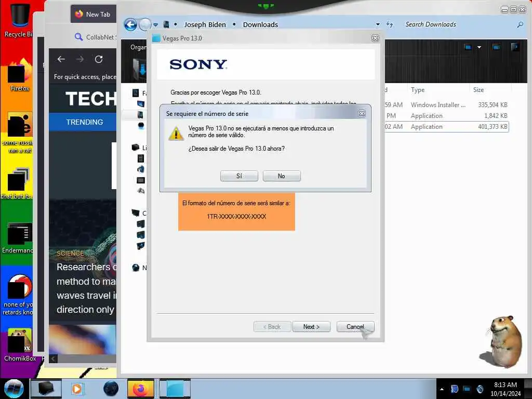The width and height of the screenshot is (532, 399).
Task: Click the taskbar clock showing 8:13 AM
Action: [x=505, y=389]
